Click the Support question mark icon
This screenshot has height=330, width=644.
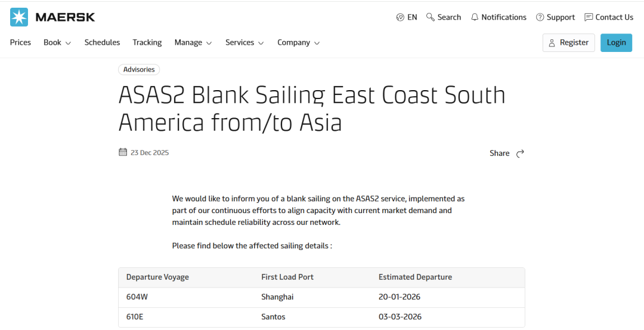tap(540, 17)
